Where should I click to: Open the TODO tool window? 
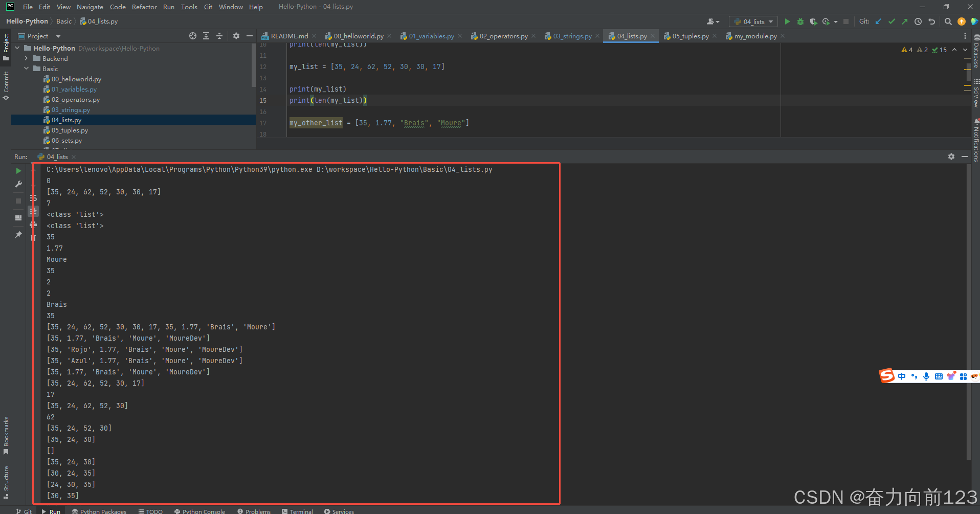150,511
